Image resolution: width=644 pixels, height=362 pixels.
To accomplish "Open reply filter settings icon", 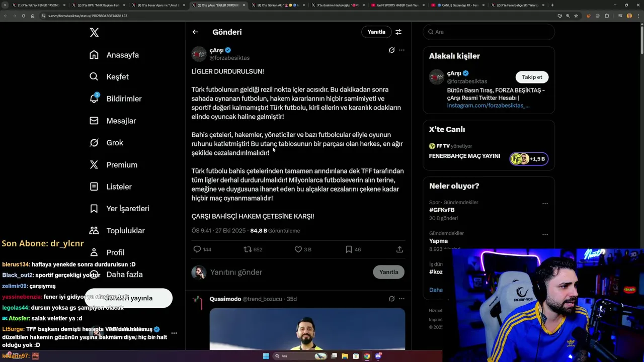I will tap(398, 32).
